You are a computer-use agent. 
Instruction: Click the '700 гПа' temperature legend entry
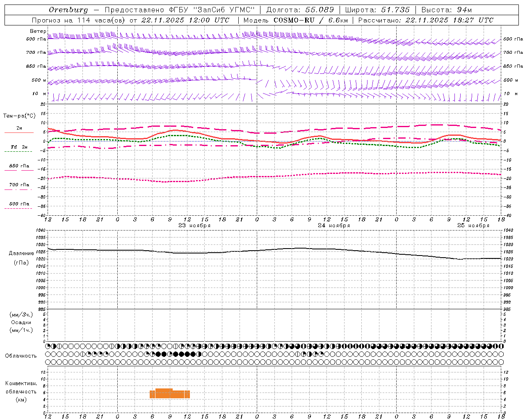point(19,185)
